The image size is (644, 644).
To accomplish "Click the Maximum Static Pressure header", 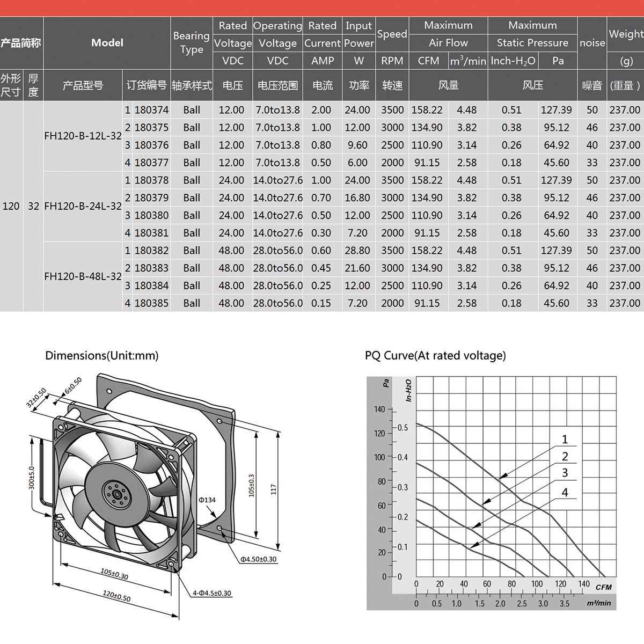I will click(532, 34).
